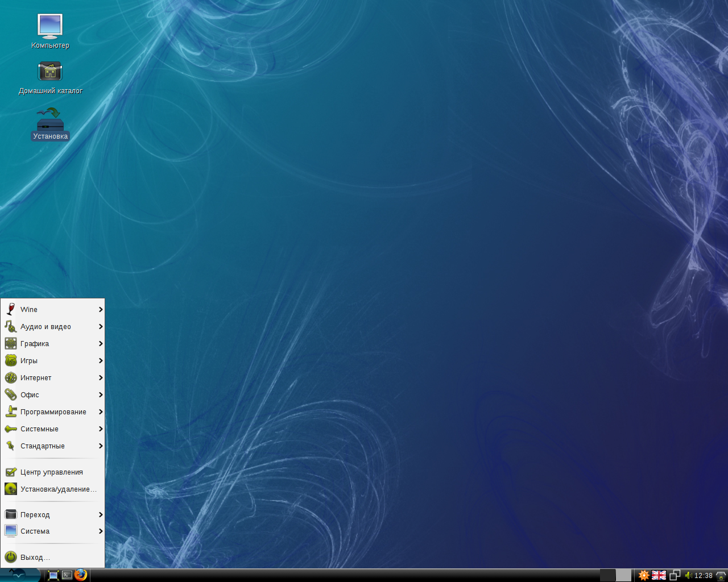Open the Системные menu category
728x582 pixels.
click(53, 429)
